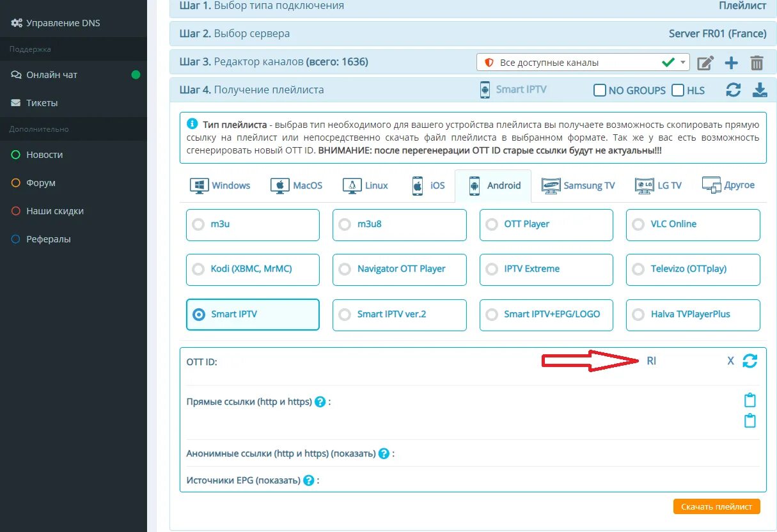This screenshot has height=532, width=777.
Task: Select the m3u8 playlist option
Action: tap(400, 224)
